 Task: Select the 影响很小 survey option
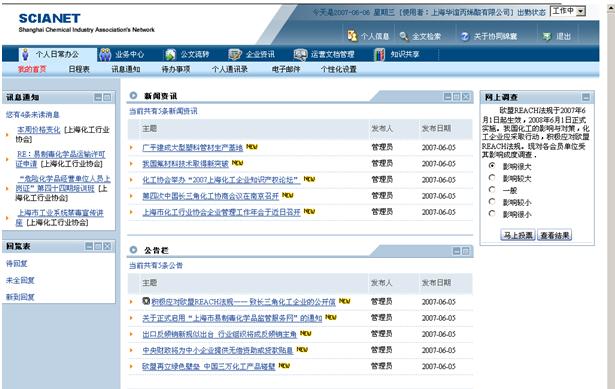492,214
